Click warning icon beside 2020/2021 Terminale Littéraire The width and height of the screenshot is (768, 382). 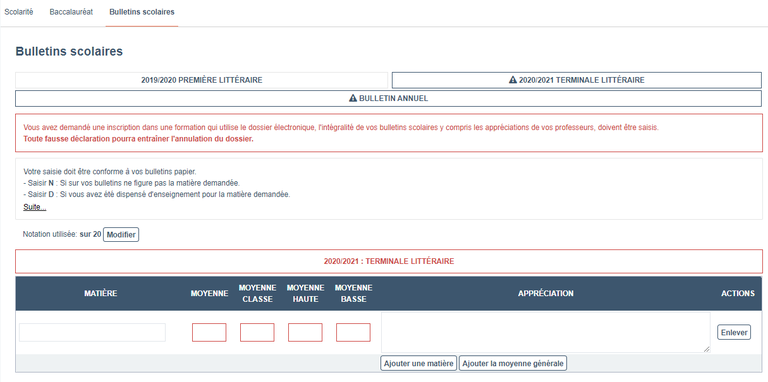coord(513,80)
